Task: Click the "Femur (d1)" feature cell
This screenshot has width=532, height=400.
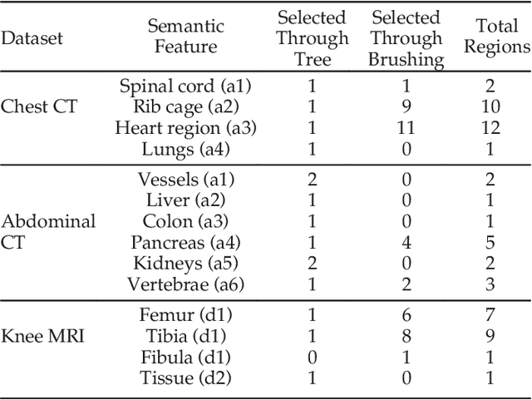Action: pos(185,316)
